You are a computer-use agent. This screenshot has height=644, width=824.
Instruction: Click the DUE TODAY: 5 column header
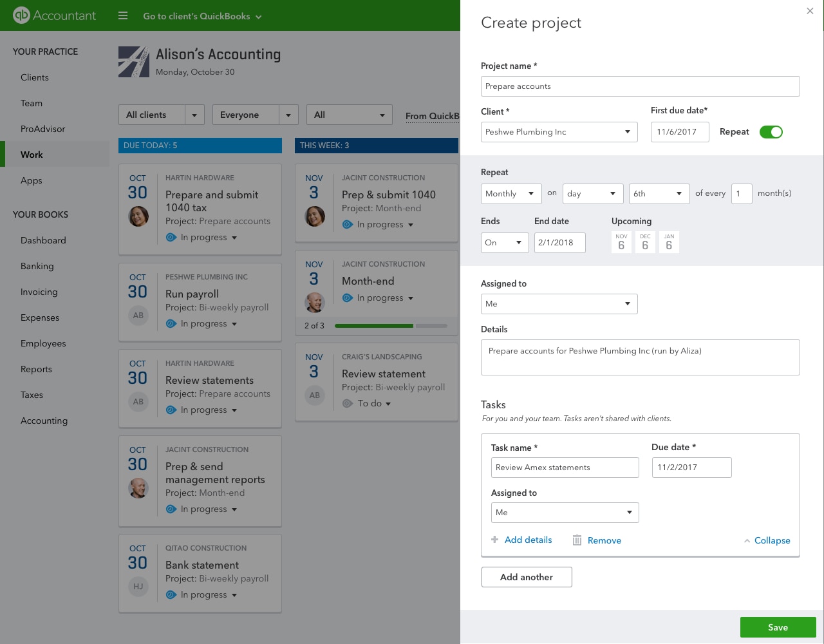coord(200,146)
